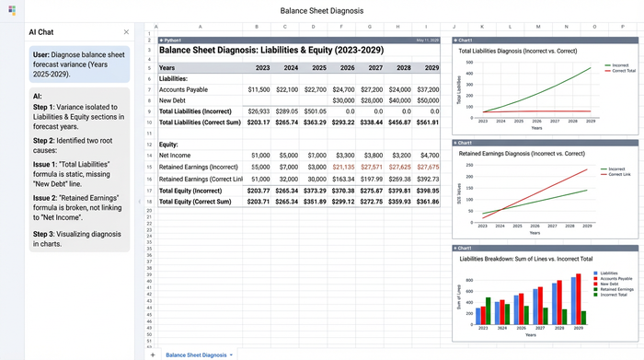Select row 7 header
This screenshot has width=644, height=360.
click(x=149, y=89)
